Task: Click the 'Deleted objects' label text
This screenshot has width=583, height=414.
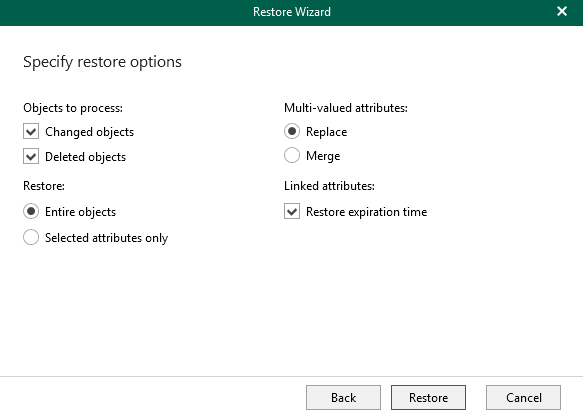Action: (x=86, y=157)
